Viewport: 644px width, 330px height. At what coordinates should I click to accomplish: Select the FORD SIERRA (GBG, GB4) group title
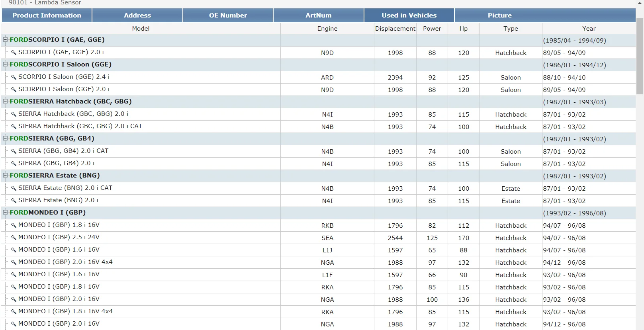click(52, 139)
